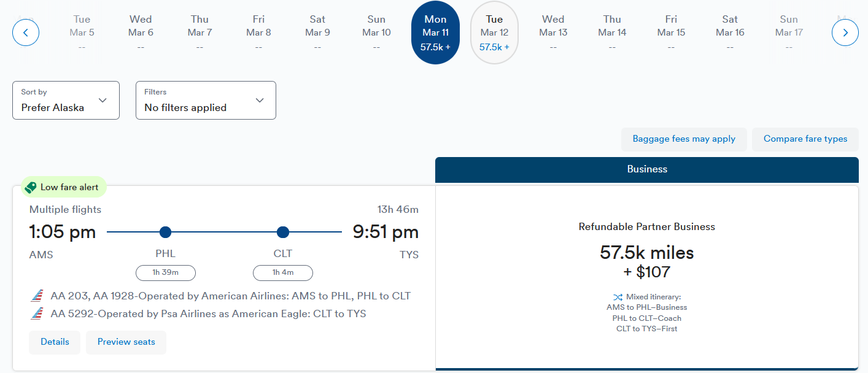This screenshot has width=868, height=373.
Task: Choose Wed Mar 13 in date strip
Action: click(x=553, y=33)
